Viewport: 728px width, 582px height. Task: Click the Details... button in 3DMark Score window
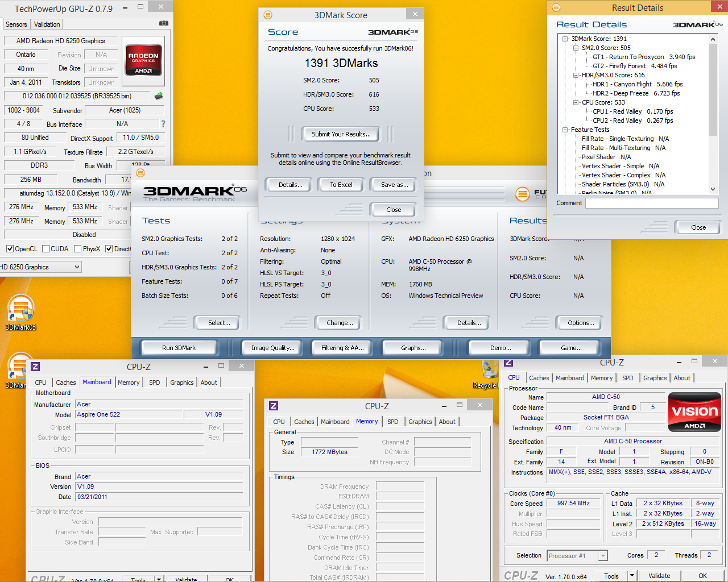(290, 185)
